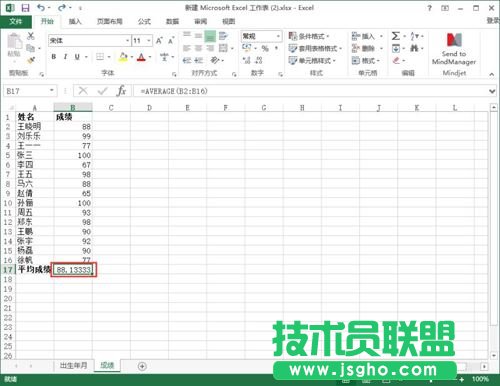
Task: Click the Find and Select binoculars icon
Action: coord(414,48)
